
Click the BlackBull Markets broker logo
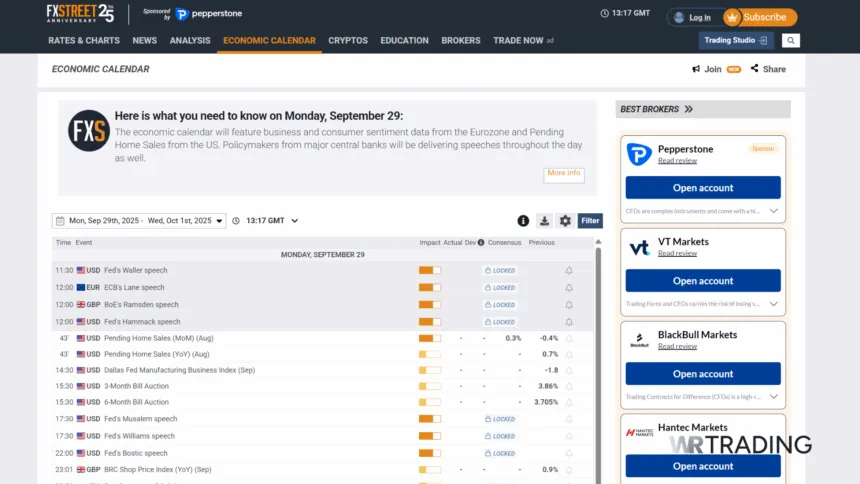(x=639, y=340)
